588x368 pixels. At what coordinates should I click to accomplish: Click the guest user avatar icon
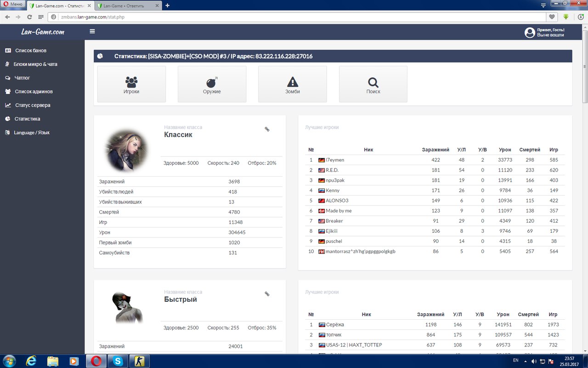tap(530, 32)
